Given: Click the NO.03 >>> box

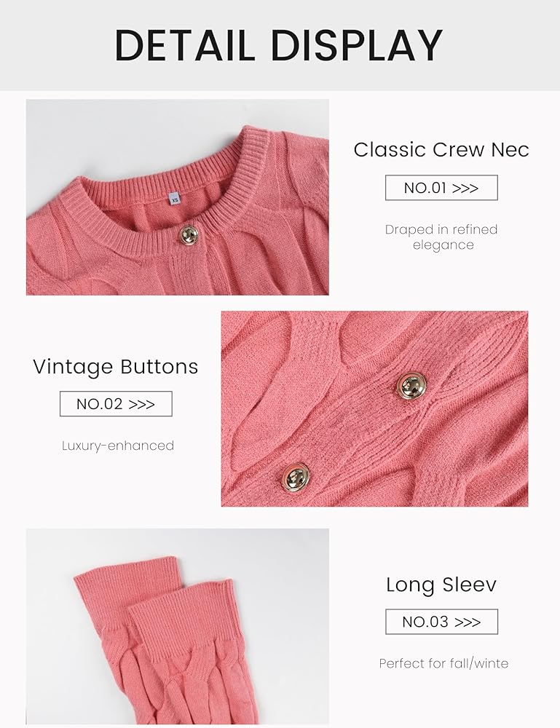Looking at the screenshot, I should tap(441, 622).
